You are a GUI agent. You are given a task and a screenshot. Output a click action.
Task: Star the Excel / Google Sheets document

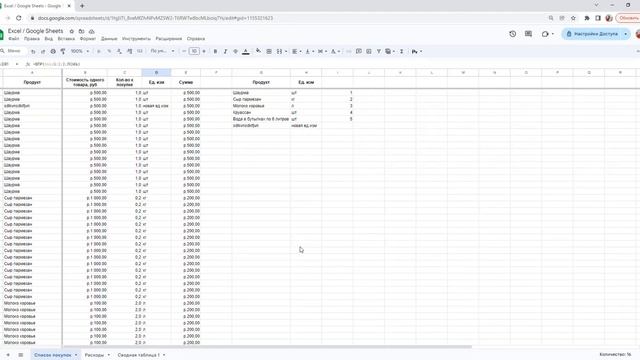click(x=72, y=31)
